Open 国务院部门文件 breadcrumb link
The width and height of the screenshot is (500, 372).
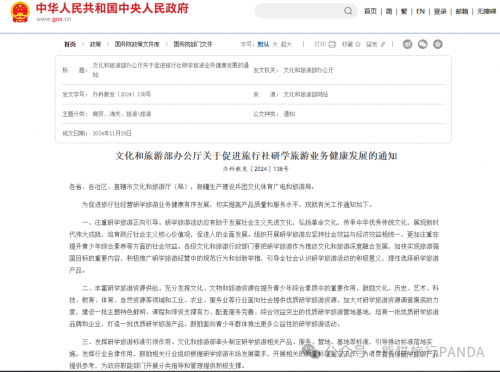click(193, 44)
